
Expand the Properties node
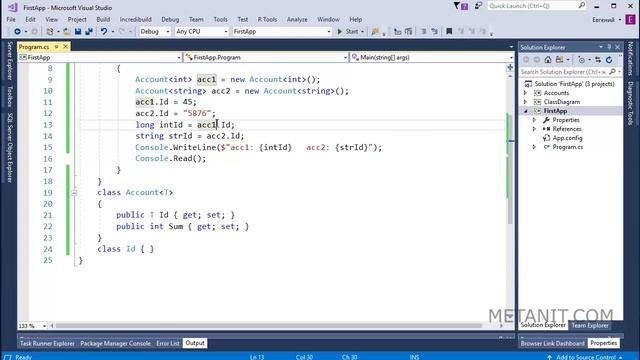coord(534,120)
